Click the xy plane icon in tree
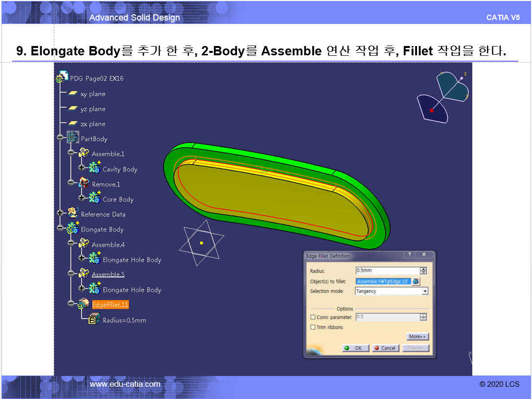532x399 pixels. click(x=72, y=94)
